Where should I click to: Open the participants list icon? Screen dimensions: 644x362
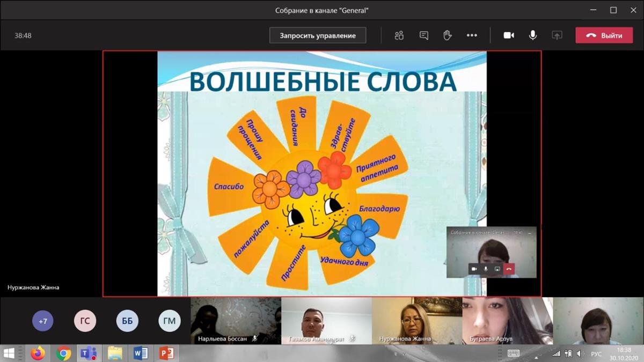399,35
